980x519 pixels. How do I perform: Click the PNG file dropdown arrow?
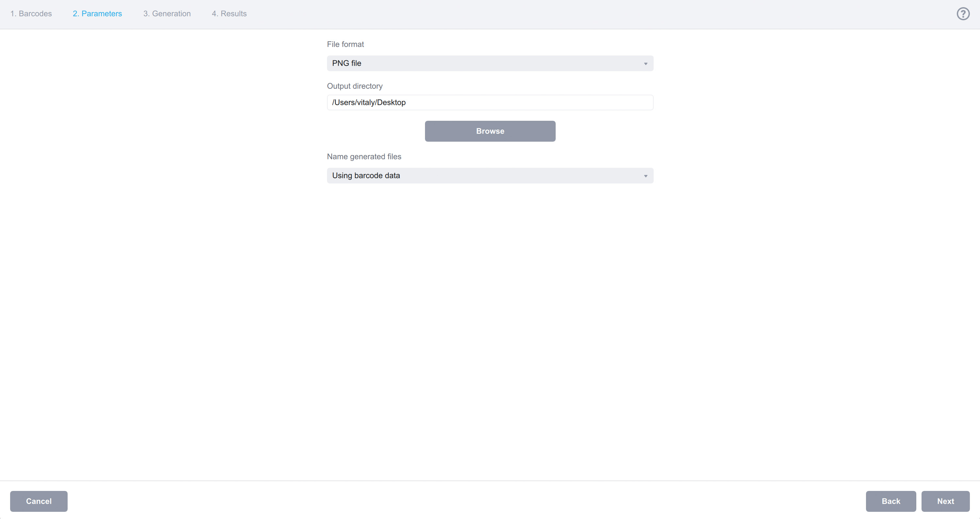[x=645, y=63]
